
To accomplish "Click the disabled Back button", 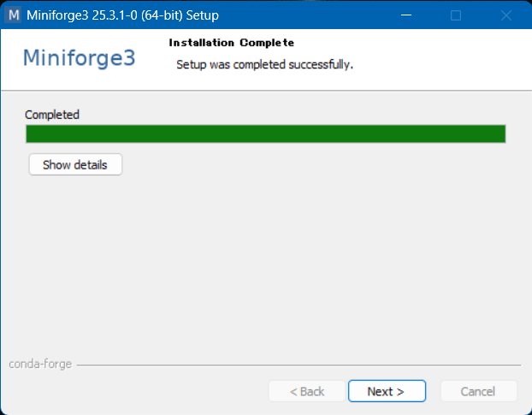I will [306, 391].
